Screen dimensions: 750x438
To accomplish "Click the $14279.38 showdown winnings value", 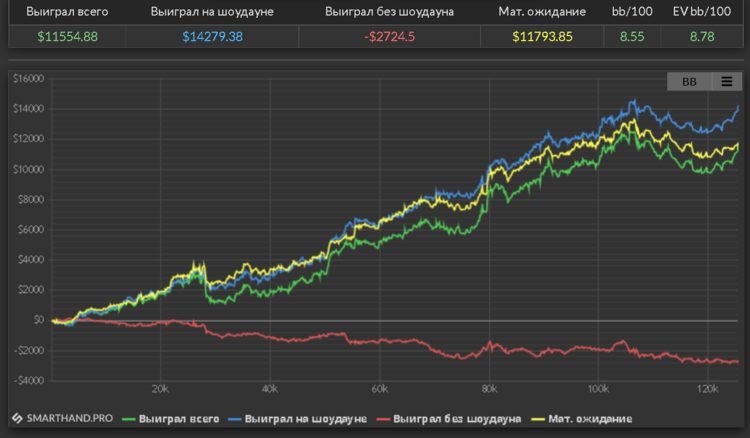I will (211, 36).
